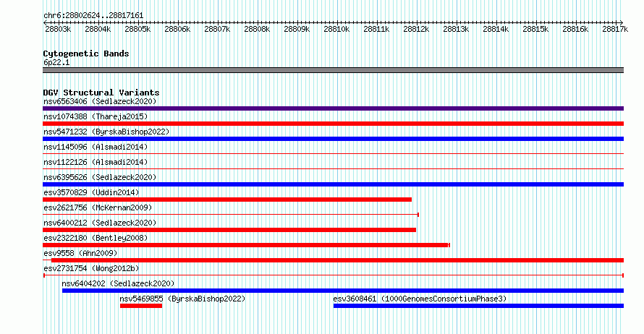Click the 28813k ruler position
This screenshot has height=334, width=644.
(x=457, y=29)
